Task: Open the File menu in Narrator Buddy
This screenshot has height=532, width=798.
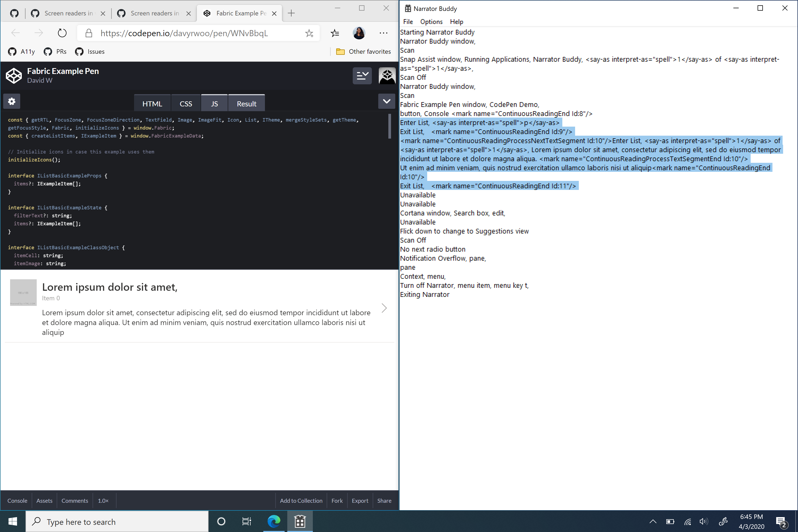Action: (x=408, y=22)
